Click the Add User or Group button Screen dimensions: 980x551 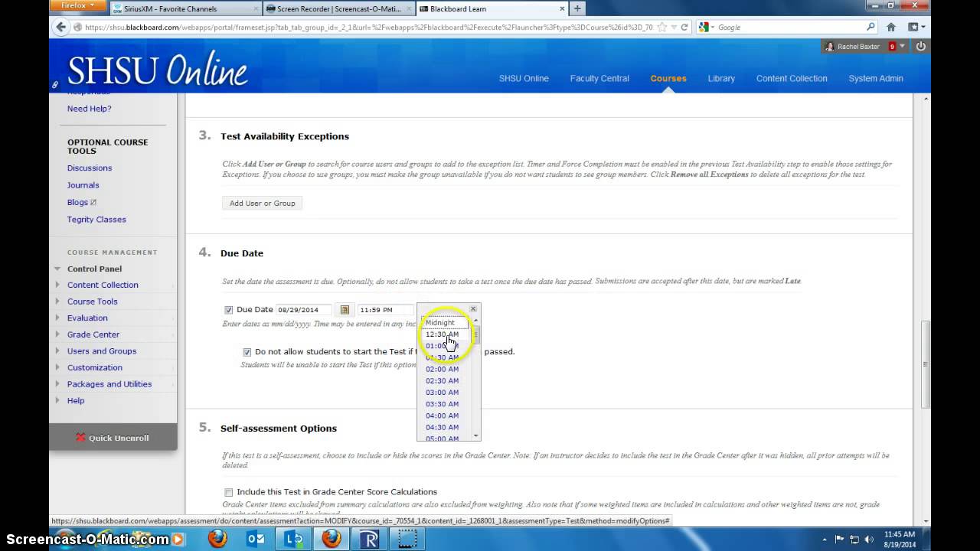263,203
